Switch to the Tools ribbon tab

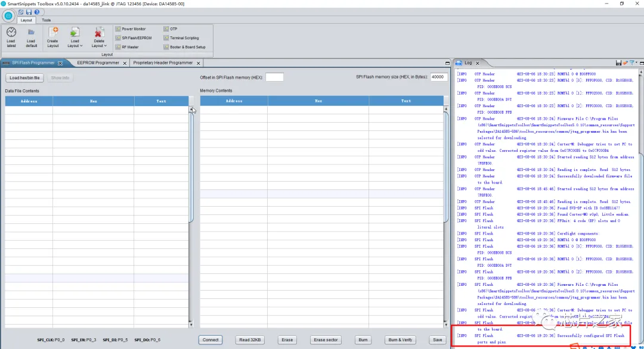[46, 20]
